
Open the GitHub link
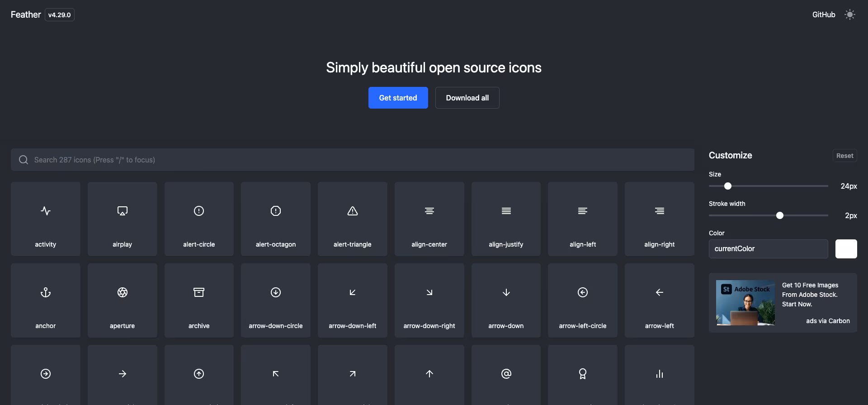[824, 14]
